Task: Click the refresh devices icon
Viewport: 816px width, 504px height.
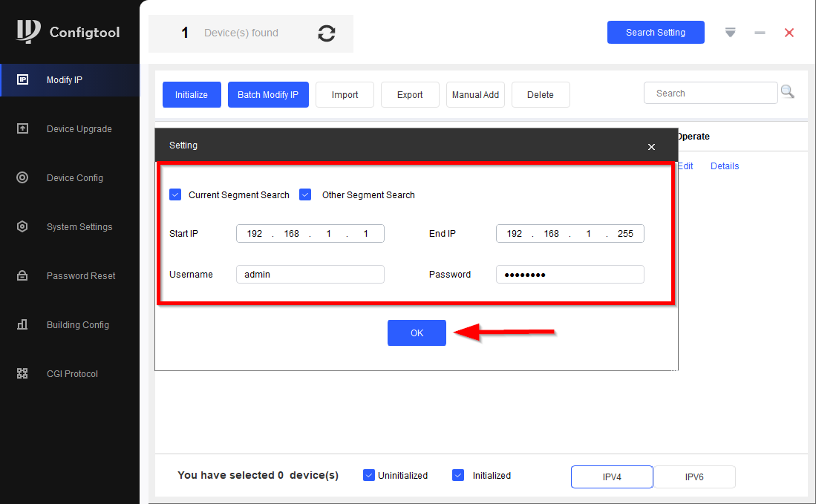Action: tap(326, 33)
